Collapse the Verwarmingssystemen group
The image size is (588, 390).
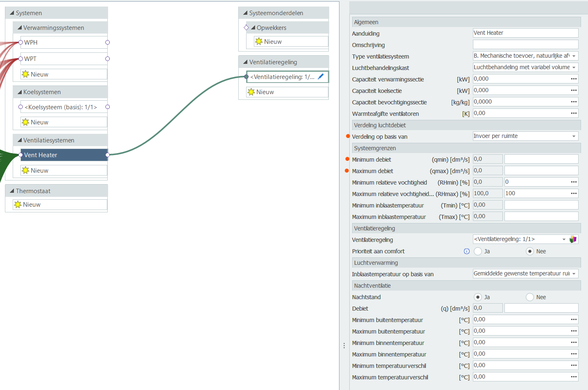pyautogui.click(x=20, y=28)
